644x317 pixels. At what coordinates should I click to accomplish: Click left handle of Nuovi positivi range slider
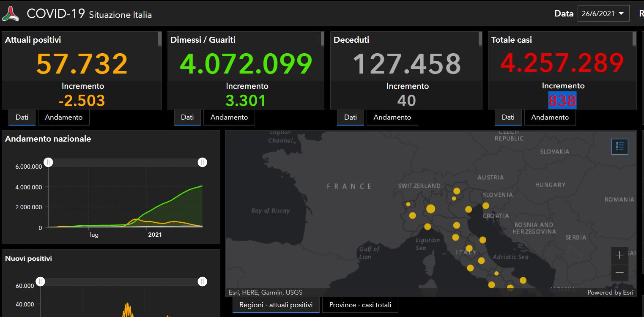pos(41,281)
